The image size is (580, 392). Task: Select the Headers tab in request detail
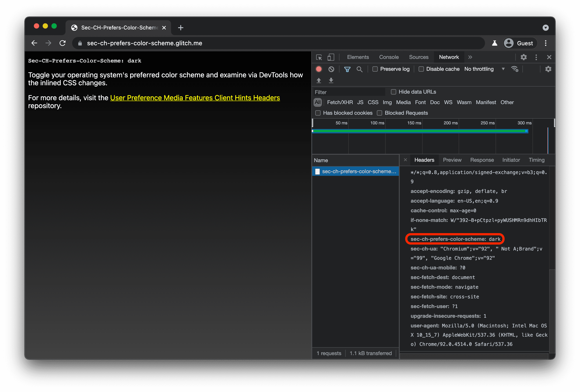click(x=424, y=160)
